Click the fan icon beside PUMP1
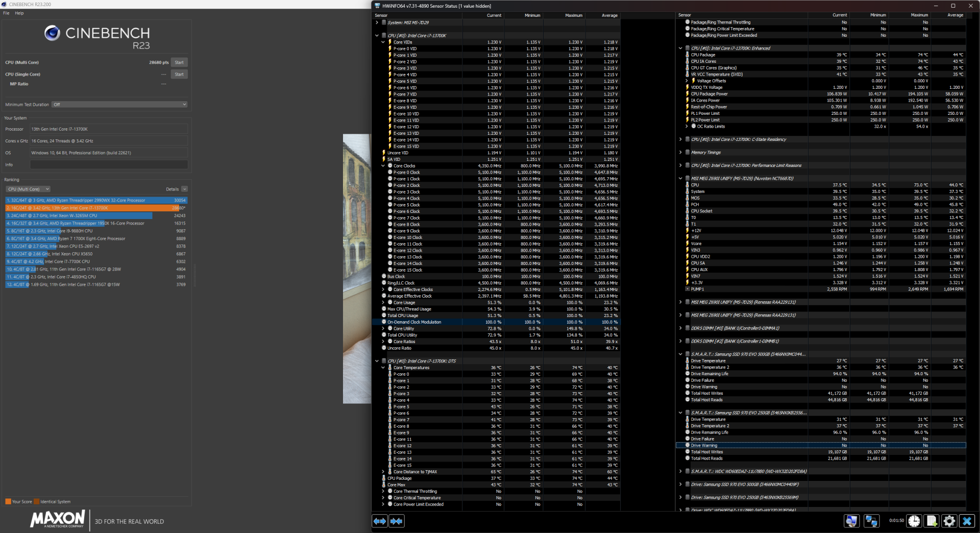This screenshot has width=980, height=533. [x=688, y=289]
